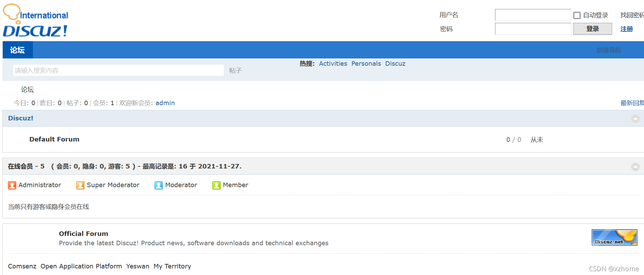The width and height of the screenshot is (644, 275).
Task: Search hot keyword Discuz
Action: (x=395, y=64)
